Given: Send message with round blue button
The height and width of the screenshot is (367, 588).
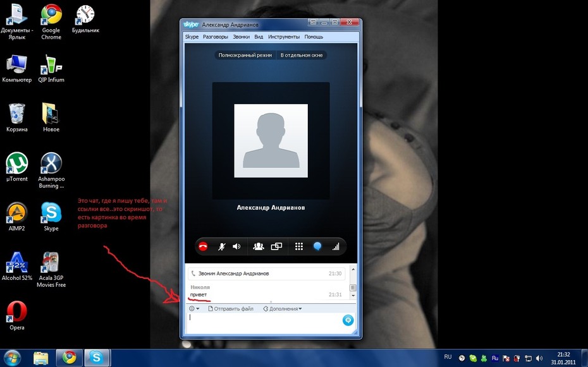Looking at the screenshot, I should click(348, 320).
